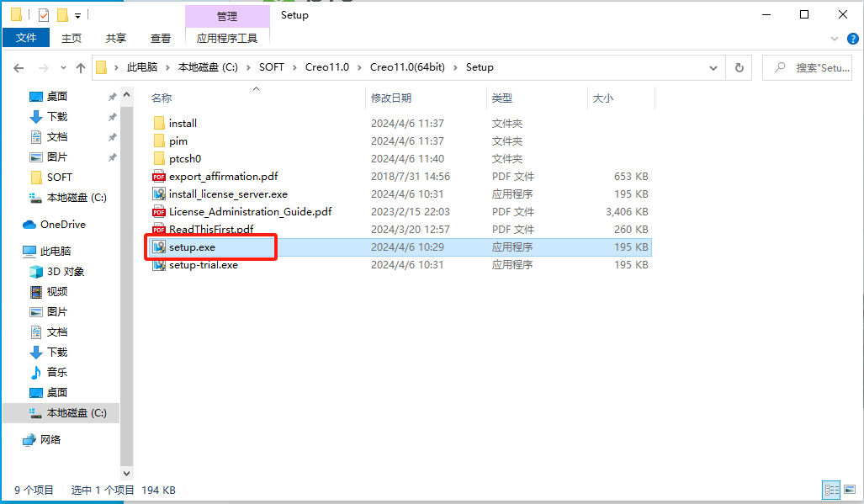Open pinned 文档 in quick access
Viewport: 864px width, 504px height.
[56, 137]
